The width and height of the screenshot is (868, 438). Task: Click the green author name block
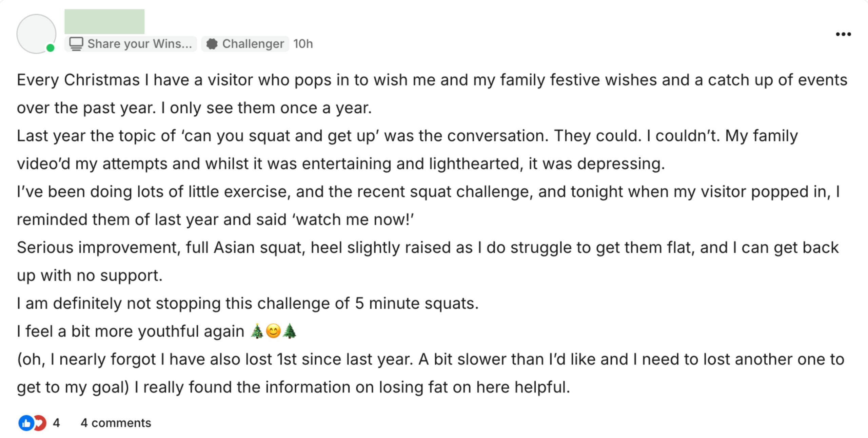104,22
